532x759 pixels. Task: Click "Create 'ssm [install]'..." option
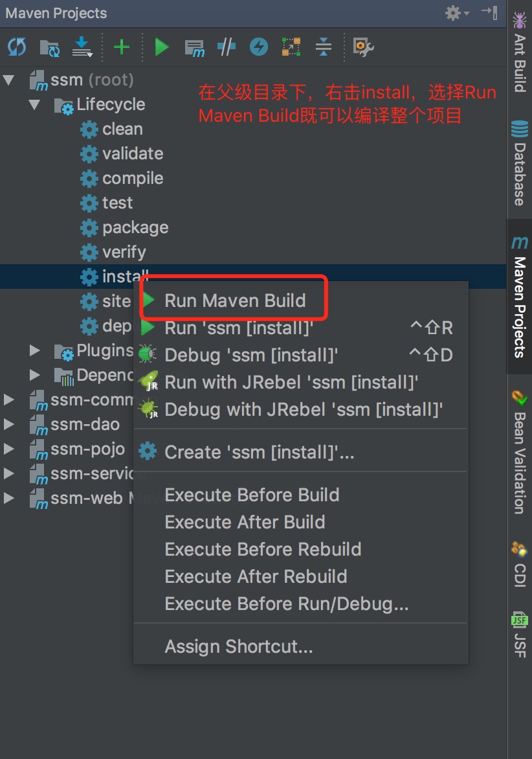point(257,451)
